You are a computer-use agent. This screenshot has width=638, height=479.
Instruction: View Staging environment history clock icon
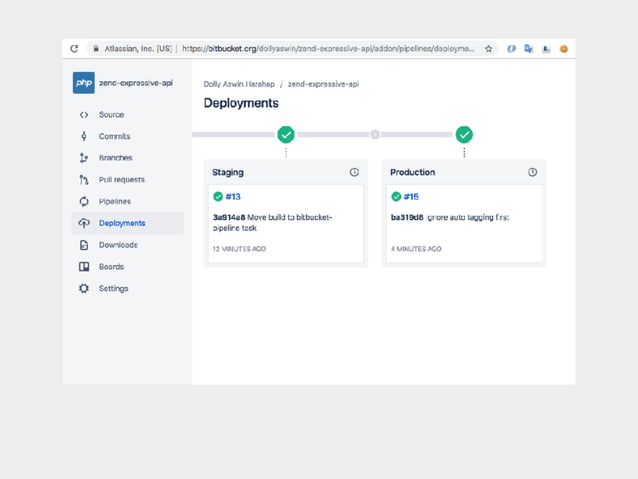click(x=354, y=172)
